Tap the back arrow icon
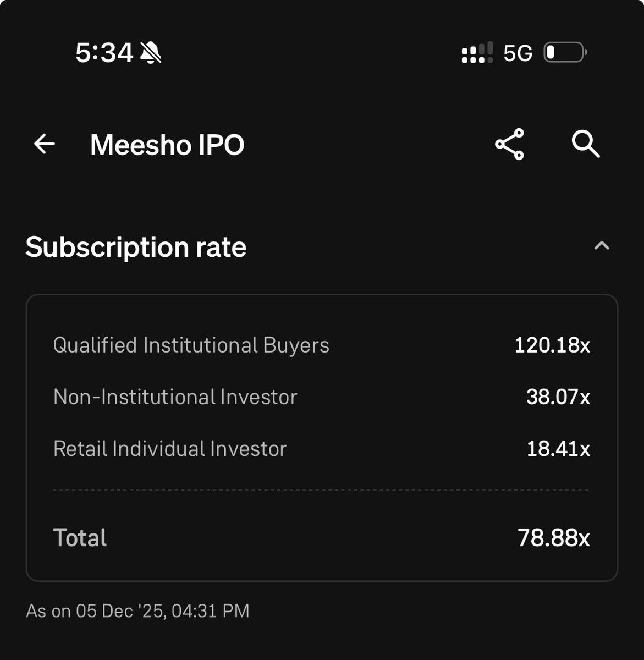 45,144
